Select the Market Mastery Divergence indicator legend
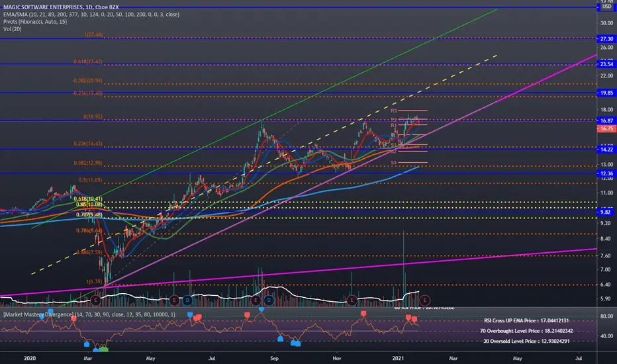 tap(89, 314)
